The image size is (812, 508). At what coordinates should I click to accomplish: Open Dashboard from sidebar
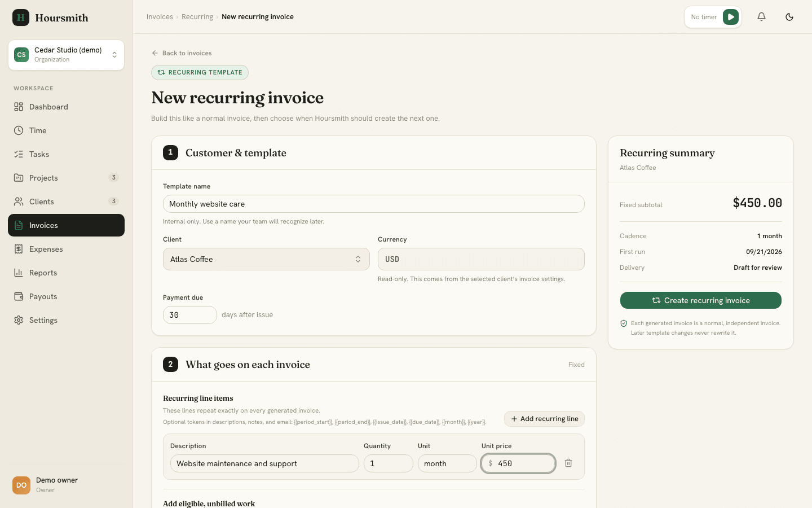click(66, 107)
